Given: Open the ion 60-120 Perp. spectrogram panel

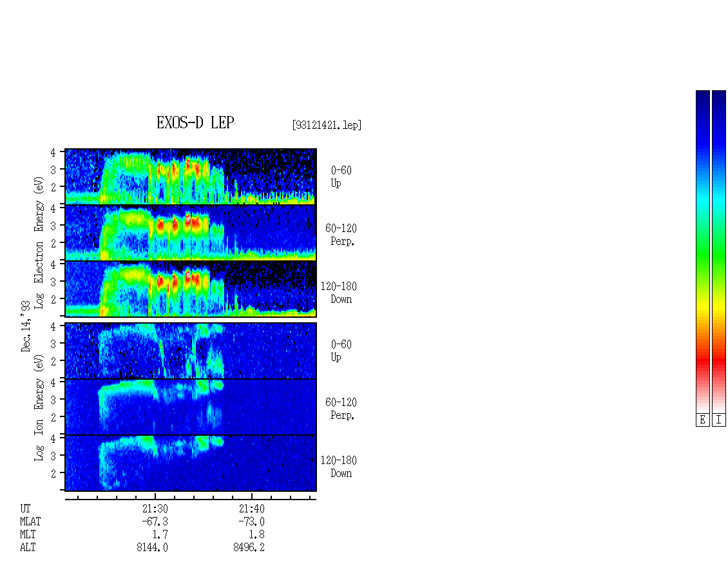Looking at the screenshot, I should tap(190, 407).
